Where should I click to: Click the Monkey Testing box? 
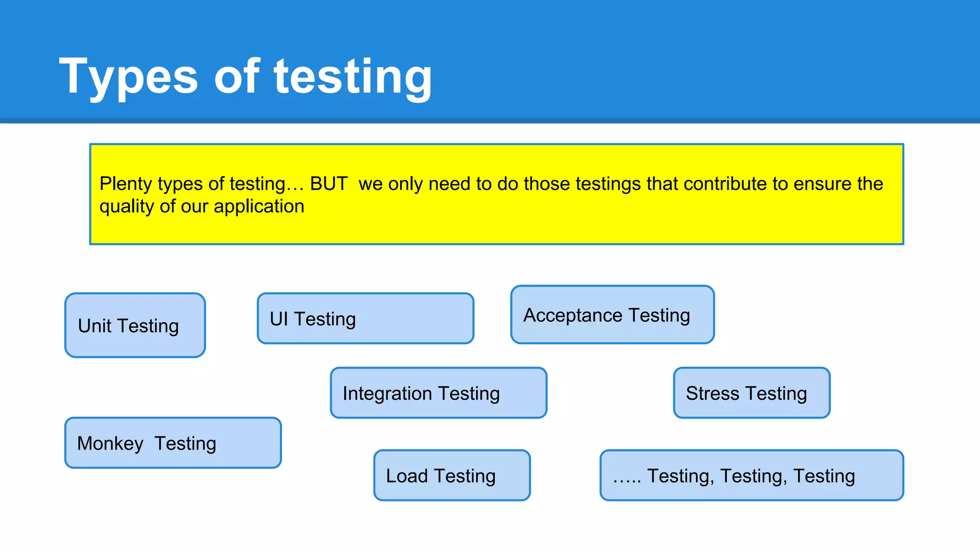point(173,443)
